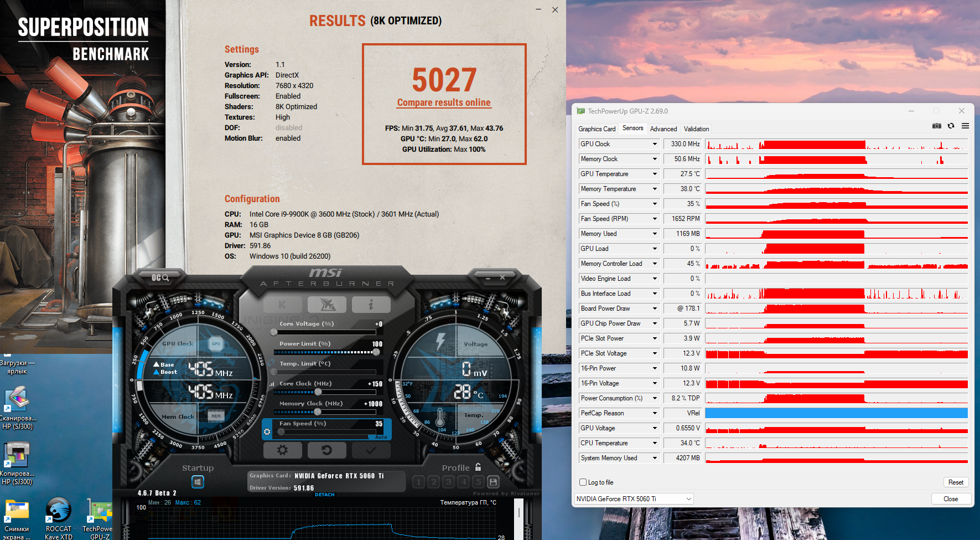
Task: Open the GPU-Z hamburger menu
Action: 965,126
